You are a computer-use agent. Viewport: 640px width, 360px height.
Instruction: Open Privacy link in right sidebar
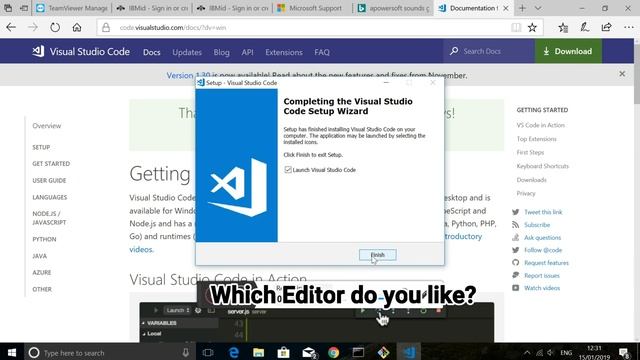coord(526,193)
